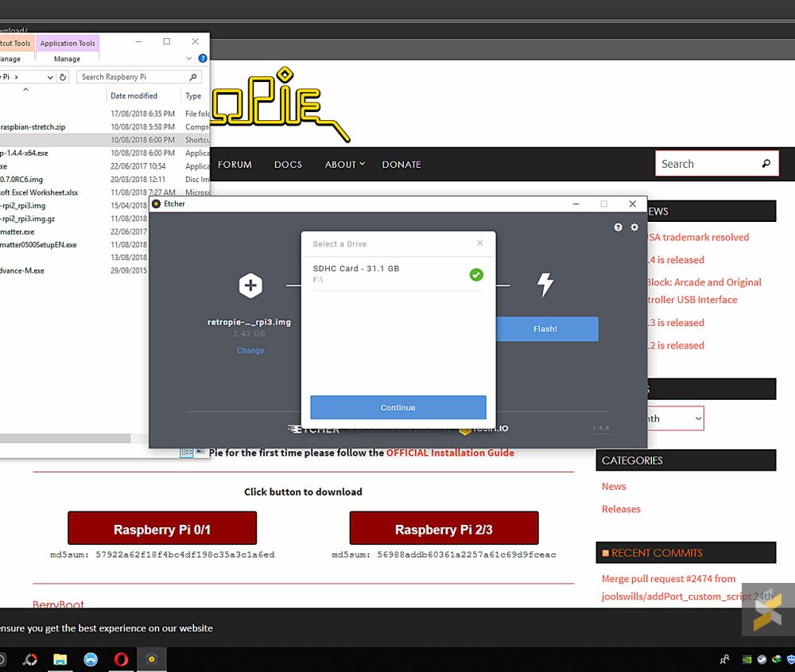
Task: Select the dvance-M.exe file
Action: click(x=22, y=271)
